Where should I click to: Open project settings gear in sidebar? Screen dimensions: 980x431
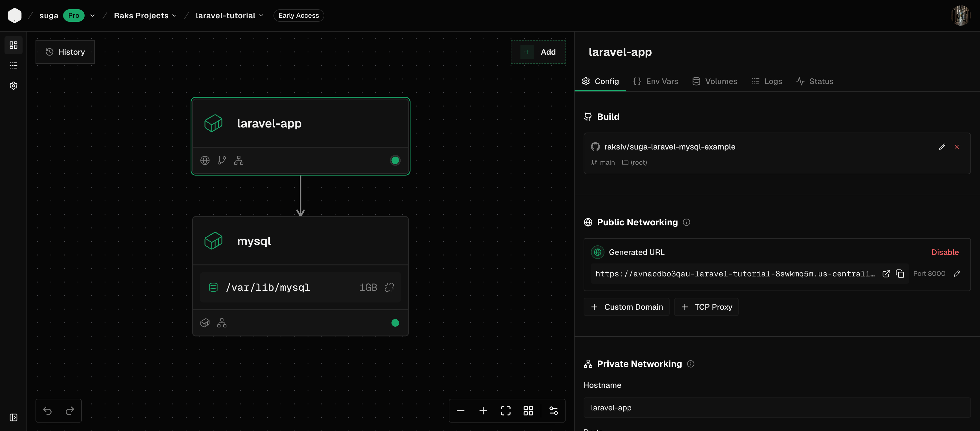(x=13, y=86)
